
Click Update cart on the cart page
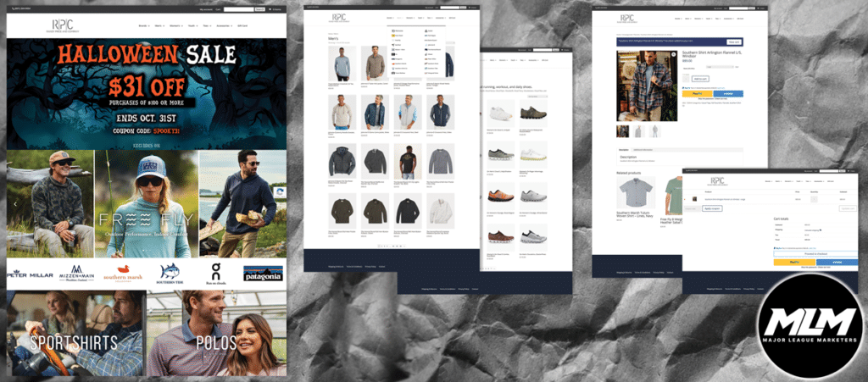848,208
